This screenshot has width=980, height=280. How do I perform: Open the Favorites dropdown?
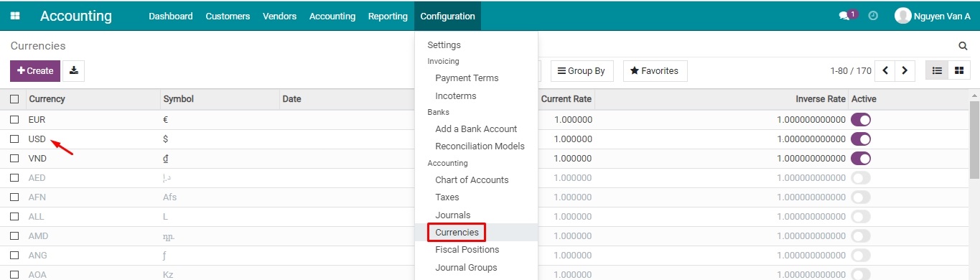pos(655,71)
